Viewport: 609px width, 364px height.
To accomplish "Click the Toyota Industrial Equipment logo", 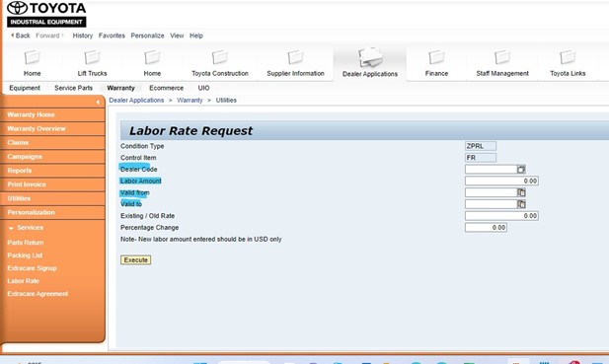I will pyautogui.click(x=46, y=15).
